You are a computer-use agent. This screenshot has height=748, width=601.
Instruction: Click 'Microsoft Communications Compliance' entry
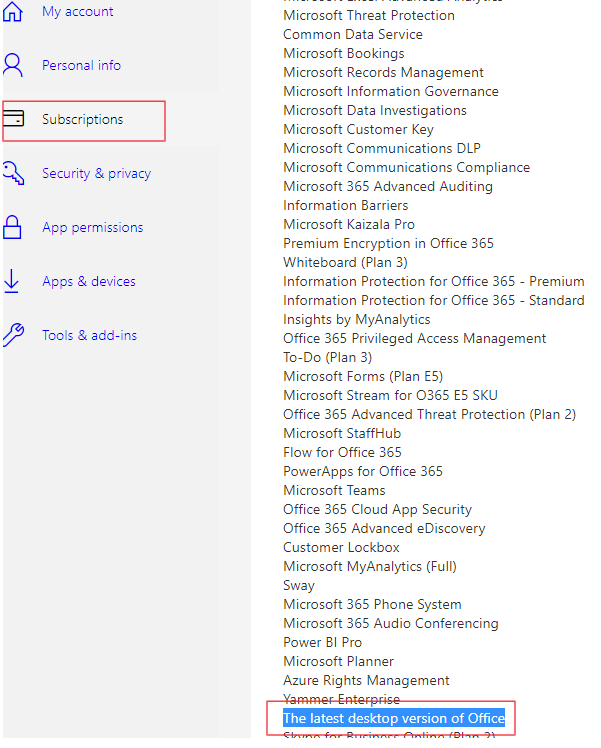(x=406, y=167)
